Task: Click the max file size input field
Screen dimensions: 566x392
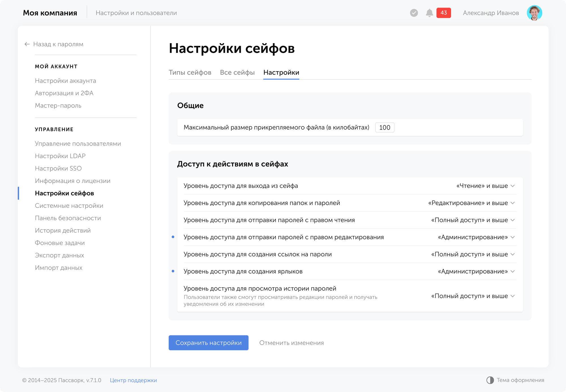Action: 385,128
